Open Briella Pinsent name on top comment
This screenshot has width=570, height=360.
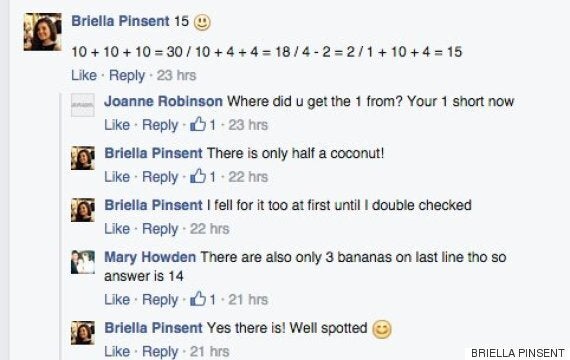point(121,21)
